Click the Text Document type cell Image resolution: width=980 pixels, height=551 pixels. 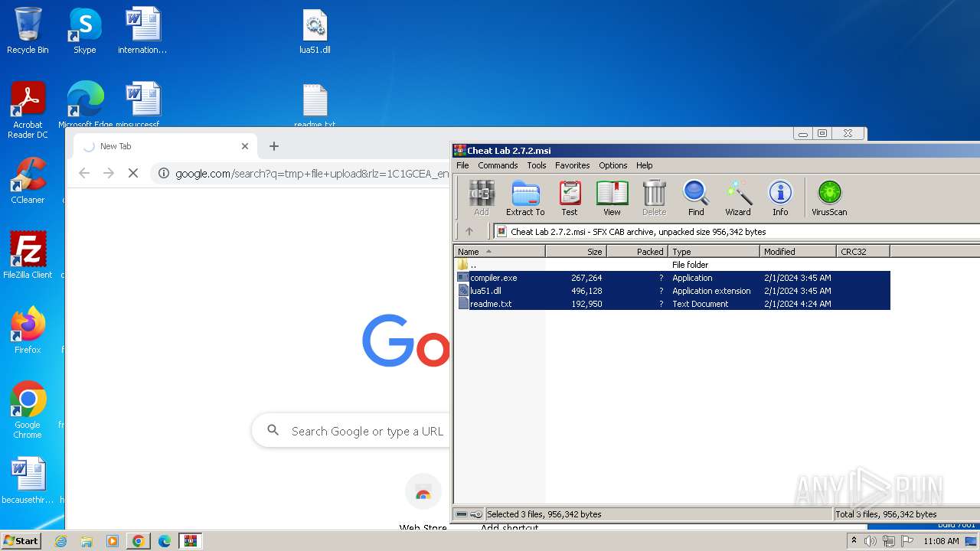coord(700,304)
